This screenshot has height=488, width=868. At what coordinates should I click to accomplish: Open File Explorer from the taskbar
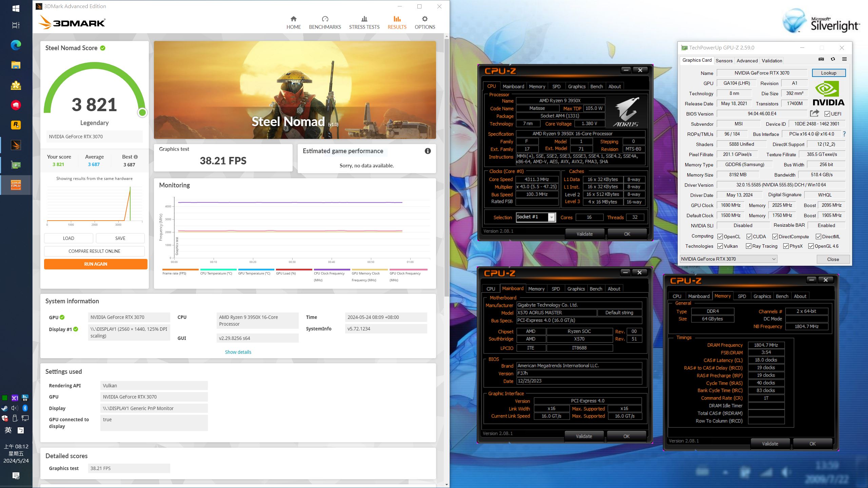[x=16, y=65]
